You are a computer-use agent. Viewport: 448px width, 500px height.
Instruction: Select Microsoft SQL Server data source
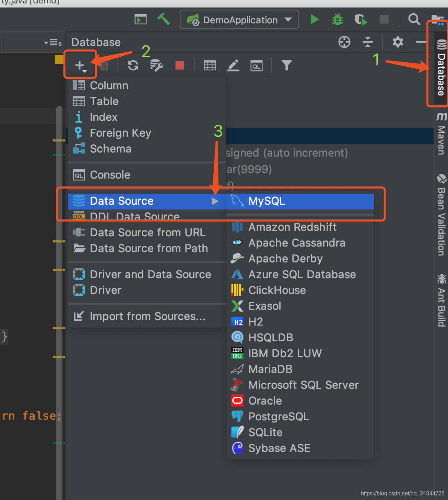click(x=300, y=385)
